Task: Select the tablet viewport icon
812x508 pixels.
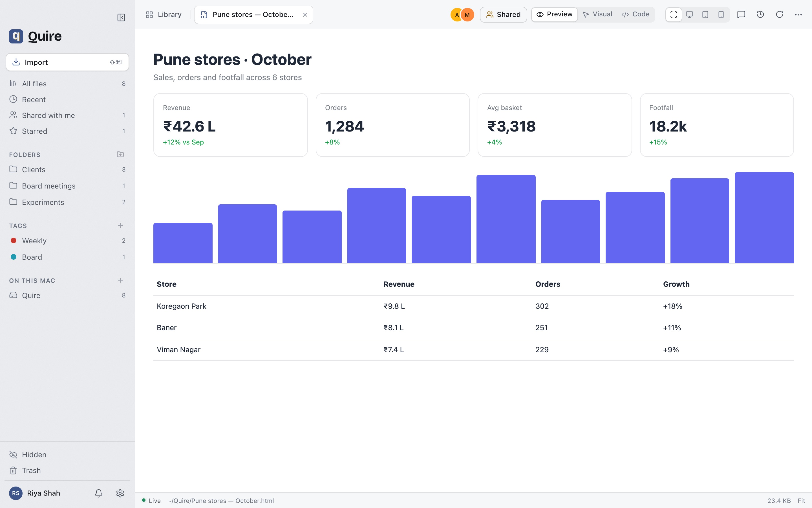Action: coord(705,14)
